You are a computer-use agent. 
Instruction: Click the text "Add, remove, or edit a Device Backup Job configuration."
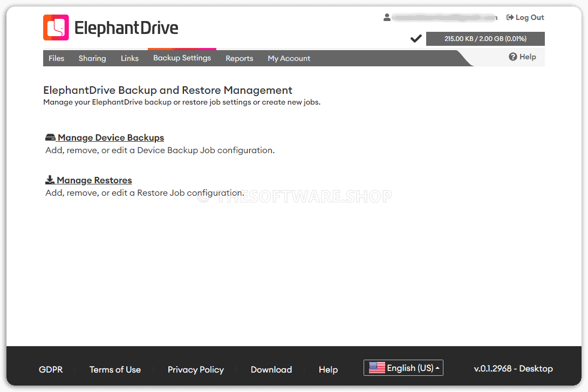pos(160,150)
